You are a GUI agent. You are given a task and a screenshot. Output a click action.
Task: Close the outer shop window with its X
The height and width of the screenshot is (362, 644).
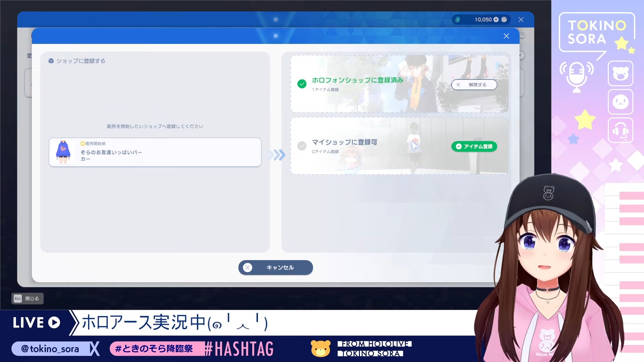pos(521,20)
